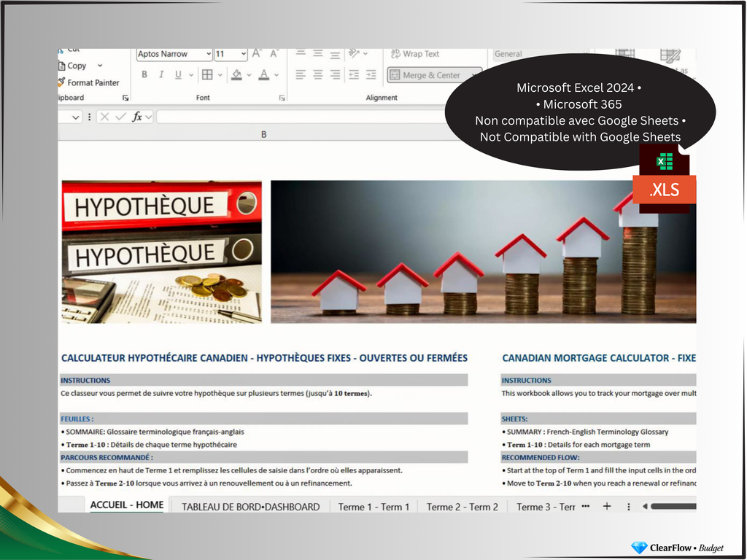Expand the Orientation dropdown arrow
Screen dimensions: 747x560
365,54
